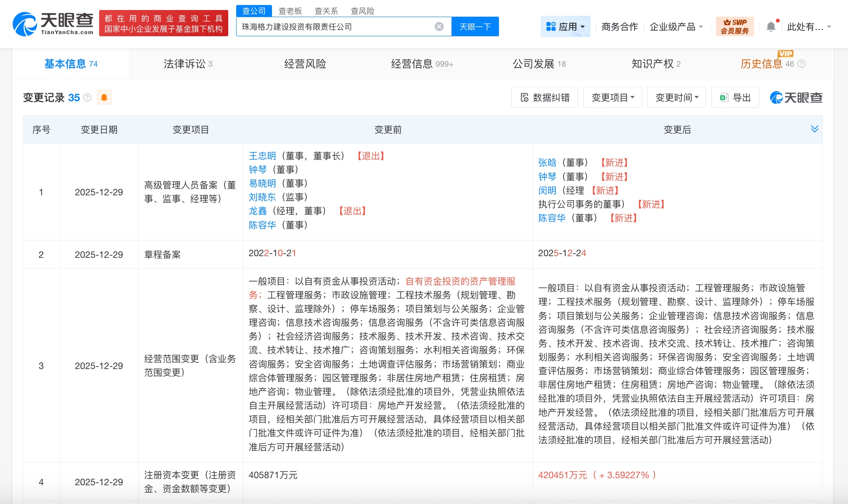
Task: Clear the search box with X icon
Action: (x=439, y=27)
